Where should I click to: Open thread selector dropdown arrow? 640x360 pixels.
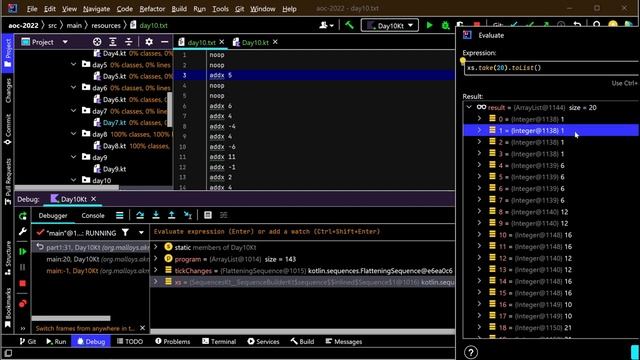(x=141, y=233)
